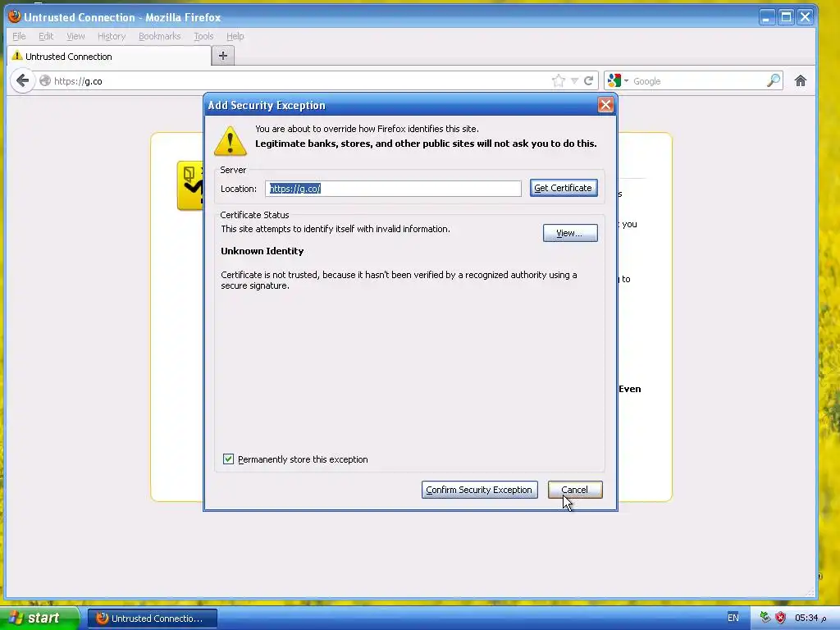Open the File menu

coord(20,36)
